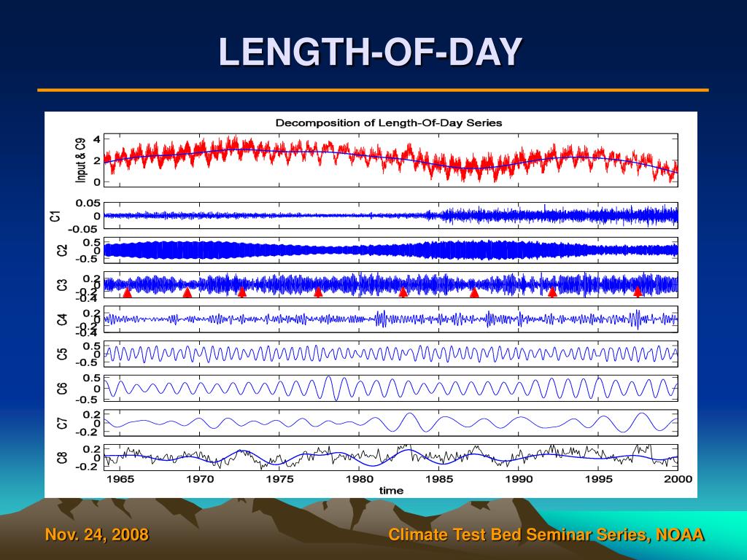747x560 pixels.
Task: Click the LENGTH-OF-DAY slide title
Action: coord(370,52)
